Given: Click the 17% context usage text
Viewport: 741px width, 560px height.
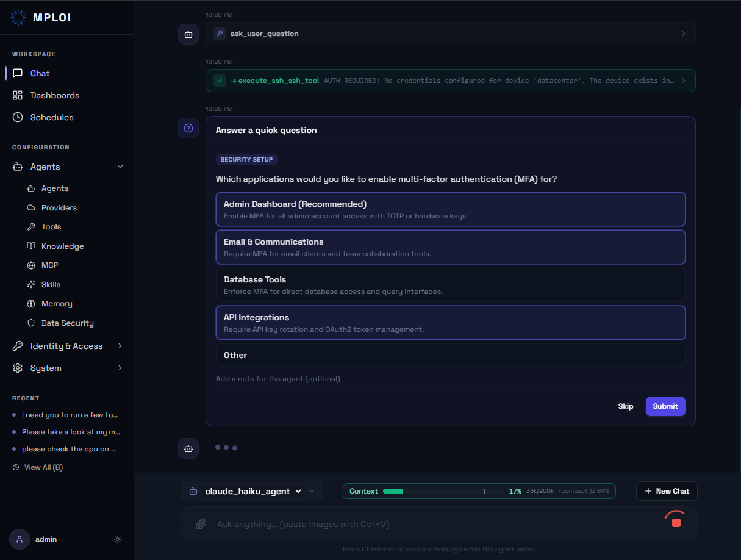Looking at the screenshot, I should tap(515, 491).
